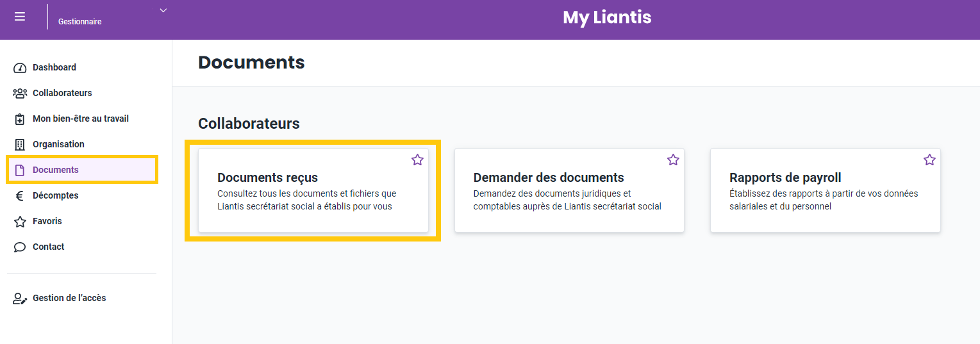The width and height of the screenshot is (980, 344).
Task: Open the Rapports de payroll card
Action: tap(826, 190)
